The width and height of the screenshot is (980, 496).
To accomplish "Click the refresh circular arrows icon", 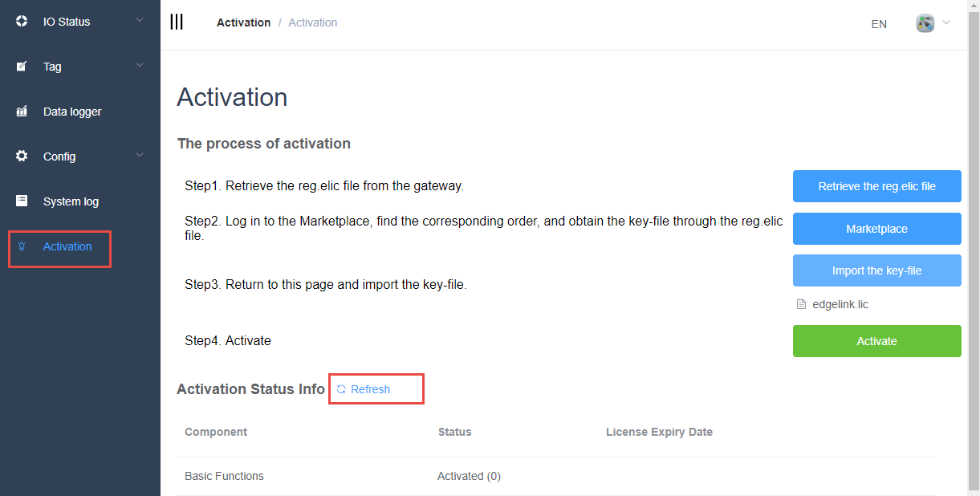I will [341, 389].
